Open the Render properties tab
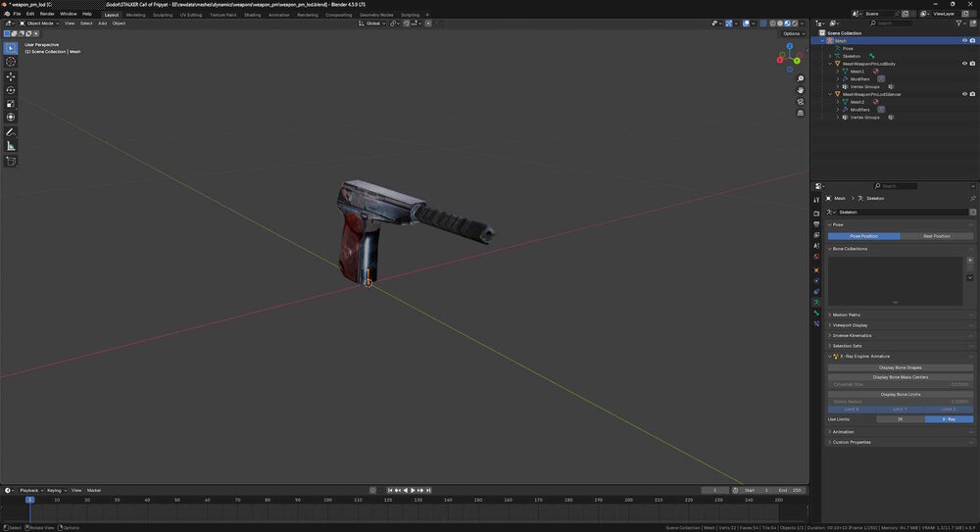Screen dimensions: 980x532 pyautogui.click(x=816, y=214)
